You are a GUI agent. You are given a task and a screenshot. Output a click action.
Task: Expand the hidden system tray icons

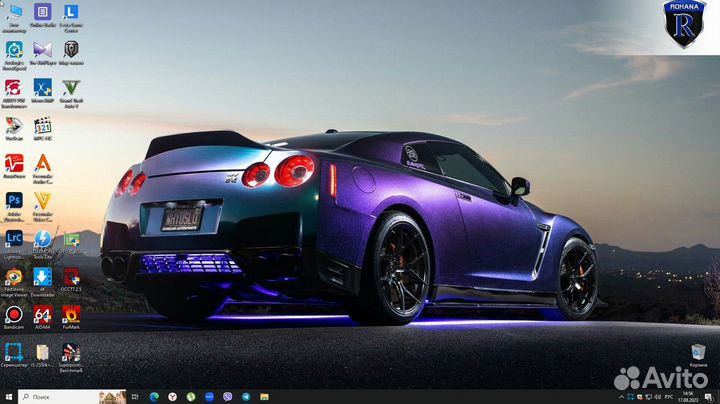pos(621,397)
